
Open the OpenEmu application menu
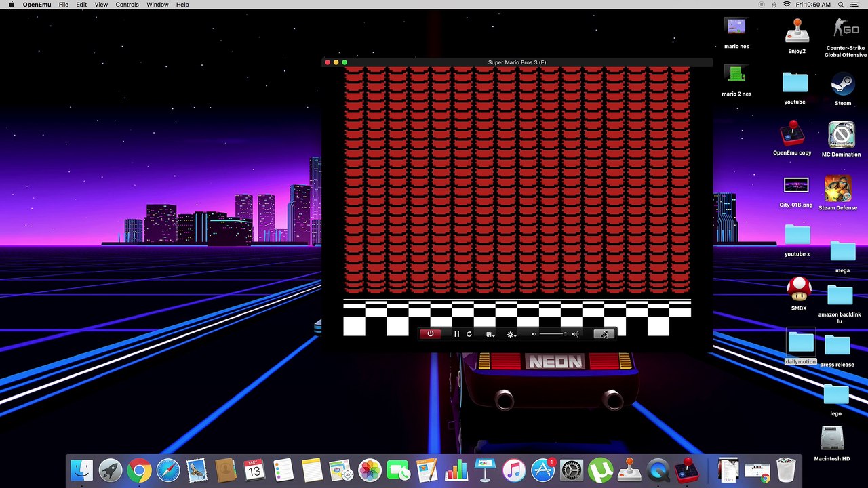(37, 5)
